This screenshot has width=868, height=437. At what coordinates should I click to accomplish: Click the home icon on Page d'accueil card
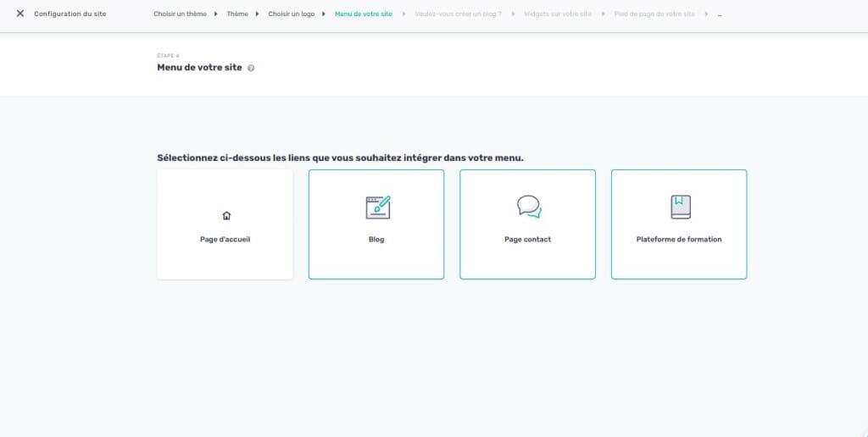point(226,216)
